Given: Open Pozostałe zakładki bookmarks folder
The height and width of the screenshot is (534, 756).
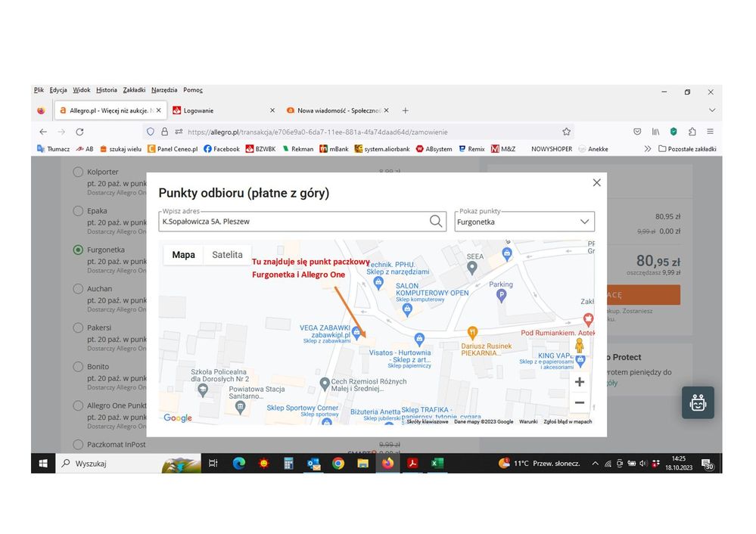Looking at the screenshot, I should coord(687,149).
